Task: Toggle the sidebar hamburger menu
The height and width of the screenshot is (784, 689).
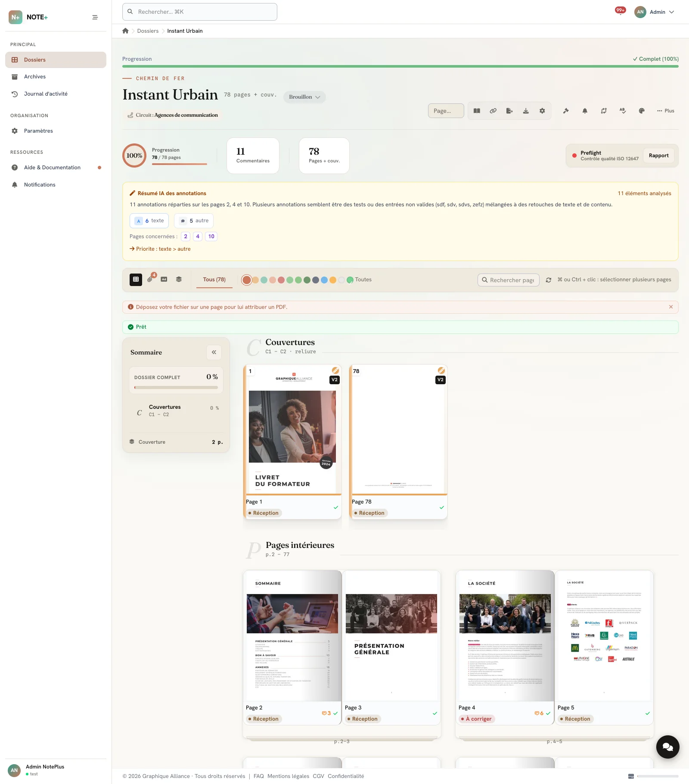Action: tap(95, 17)
